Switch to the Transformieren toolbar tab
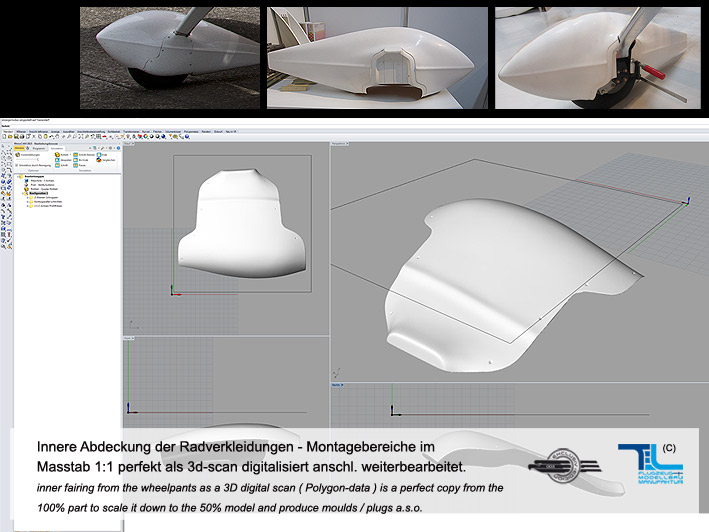709x532 pixels. (x=132, y=132)
